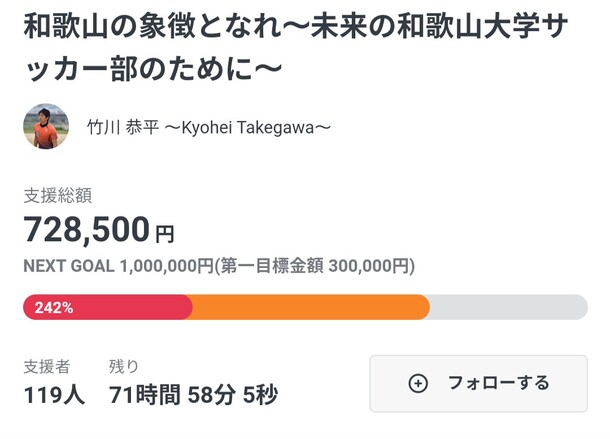This screenshot has width=610, height=439.
Task: Click the NEXT GOAL 1,000,000円 text
Action: coord(119,266)
